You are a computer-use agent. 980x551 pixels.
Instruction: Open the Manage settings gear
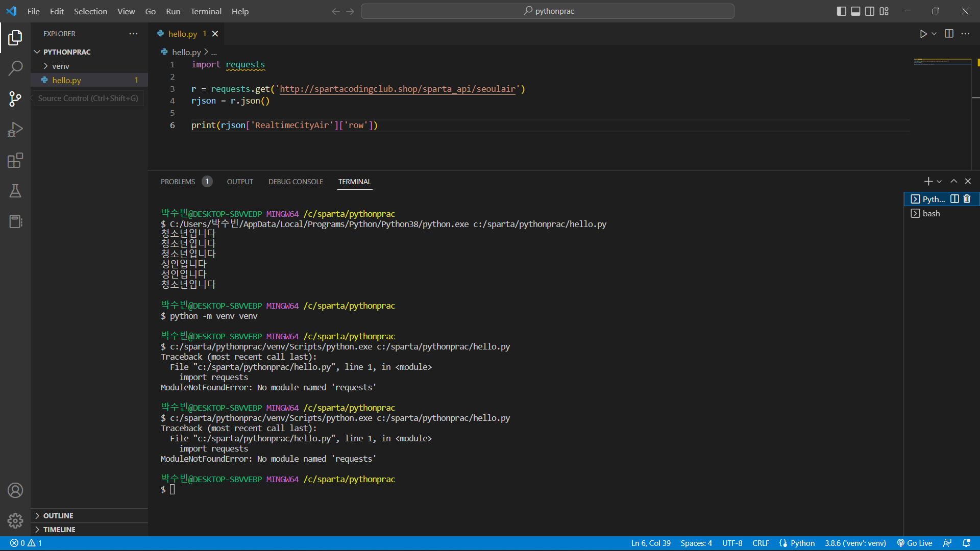click(x=15, y=521)
